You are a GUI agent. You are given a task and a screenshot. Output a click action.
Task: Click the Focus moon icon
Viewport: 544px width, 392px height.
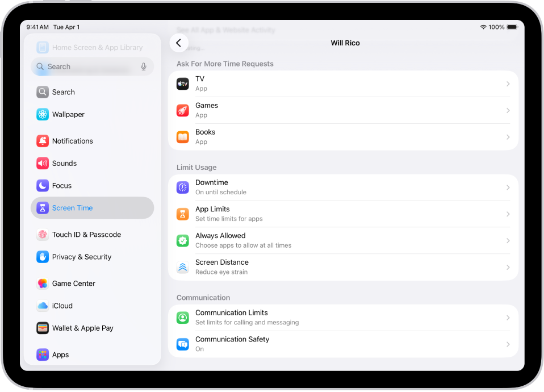(43, 185)
